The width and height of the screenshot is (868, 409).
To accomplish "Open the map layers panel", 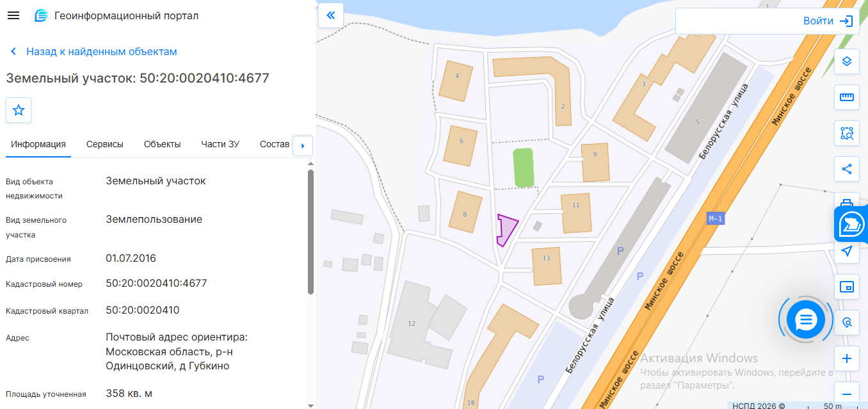I will coord(847,61).
